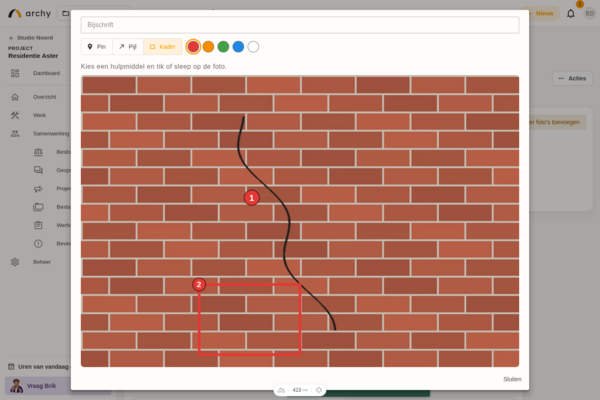Pick the white annotation color

tap(253, 47)
